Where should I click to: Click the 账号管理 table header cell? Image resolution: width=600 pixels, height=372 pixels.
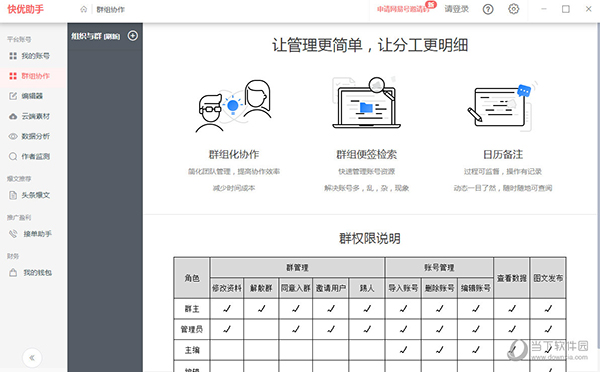[439, 268]
